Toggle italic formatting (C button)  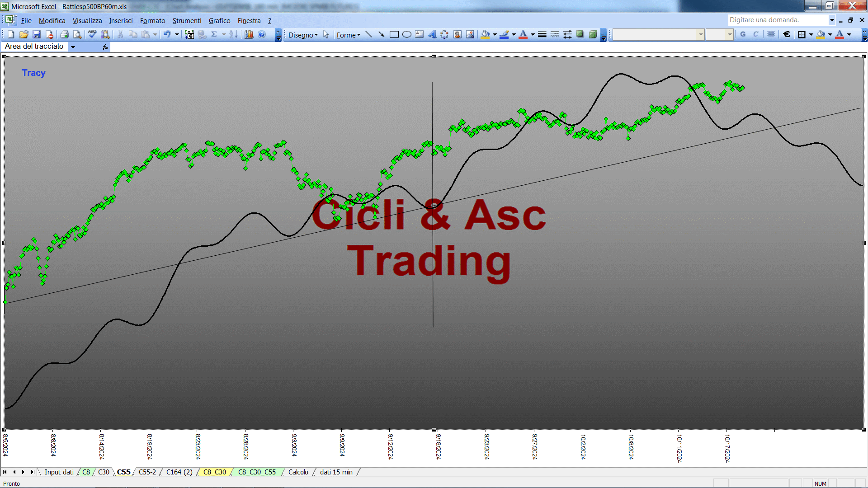pyautogui.click(x=755, y=34)
